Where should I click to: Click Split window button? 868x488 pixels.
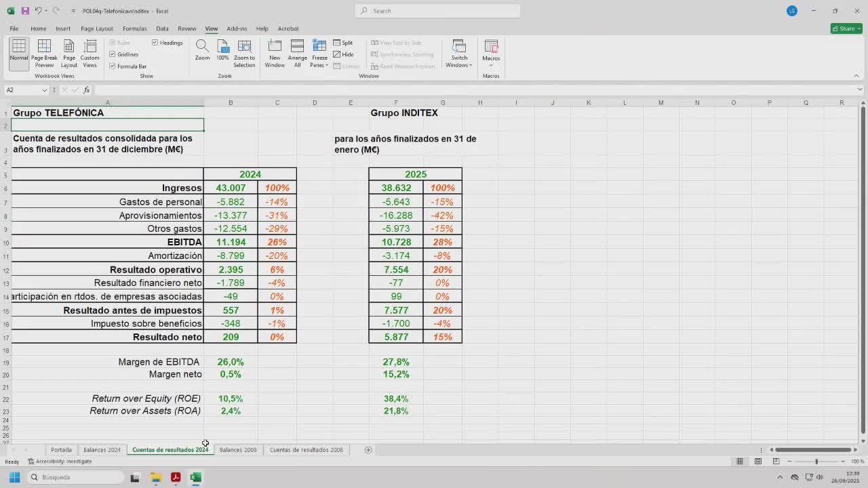coord(343,43)
